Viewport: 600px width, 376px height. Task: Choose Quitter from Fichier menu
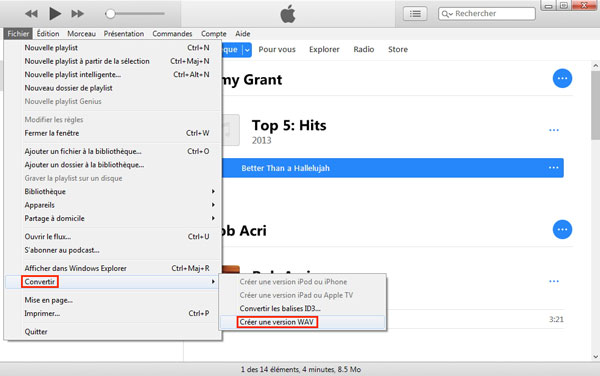point(113,332)
